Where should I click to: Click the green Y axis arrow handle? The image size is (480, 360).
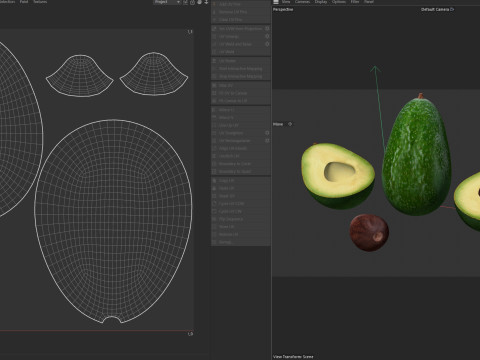[x=375, y=69]
